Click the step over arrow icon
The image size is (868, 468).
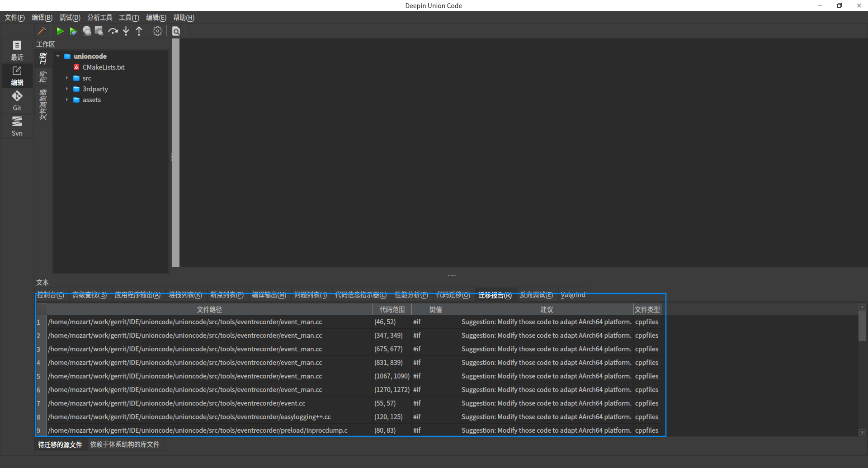click(113, 31)
